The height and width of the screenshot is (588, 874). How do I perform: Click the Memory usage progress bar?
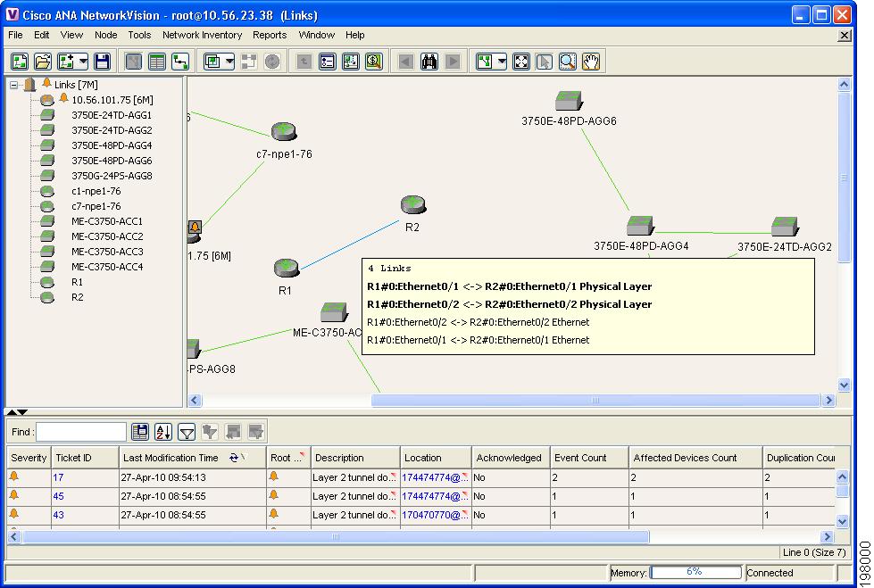[695, 573]
